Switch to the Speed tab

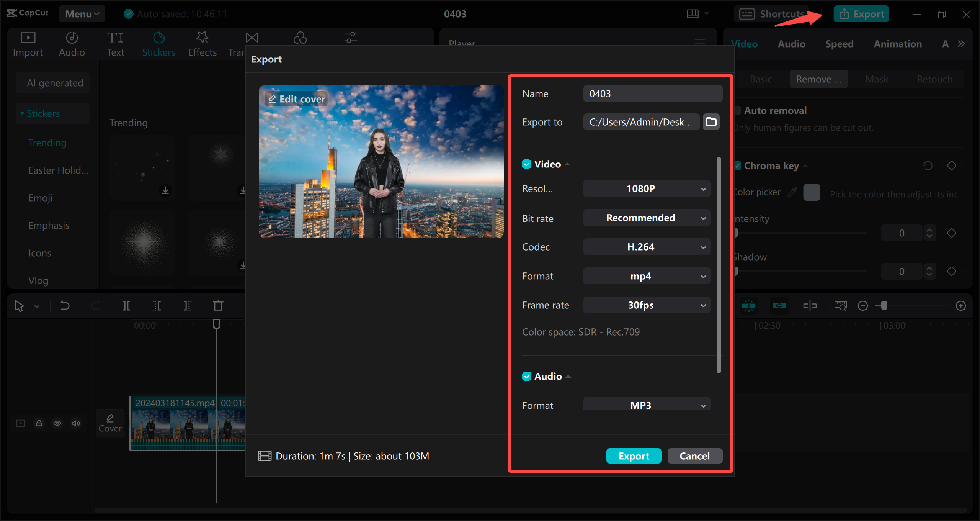pyautogui.click(x=839, y=43)
